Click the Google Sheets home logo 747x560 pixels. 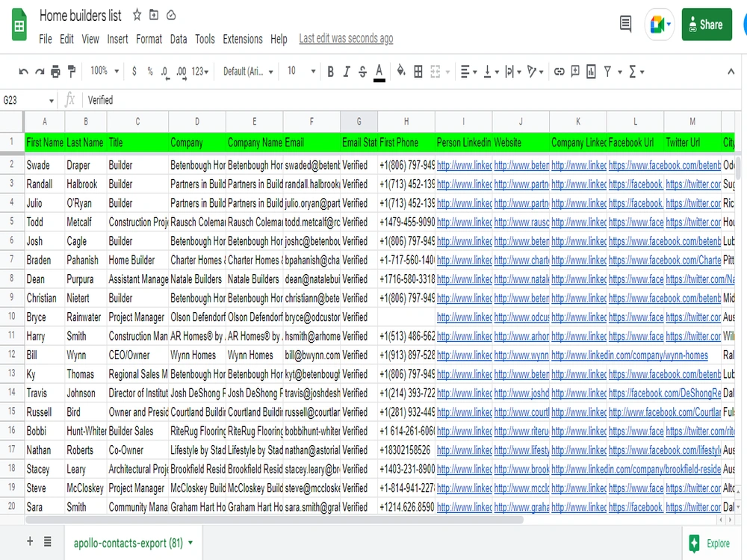click(19, 25)
